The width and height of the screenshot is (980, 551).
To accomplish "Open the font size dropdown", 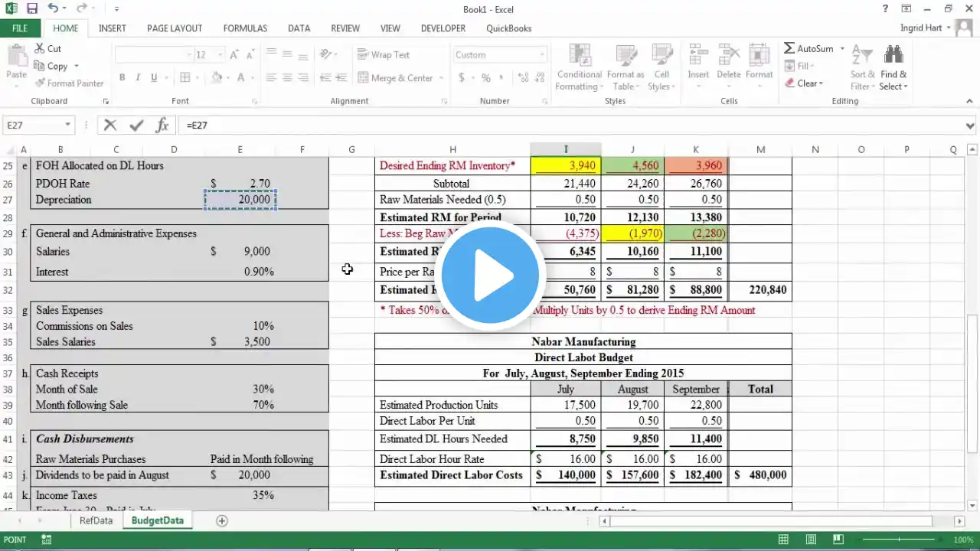I will 222,54.
